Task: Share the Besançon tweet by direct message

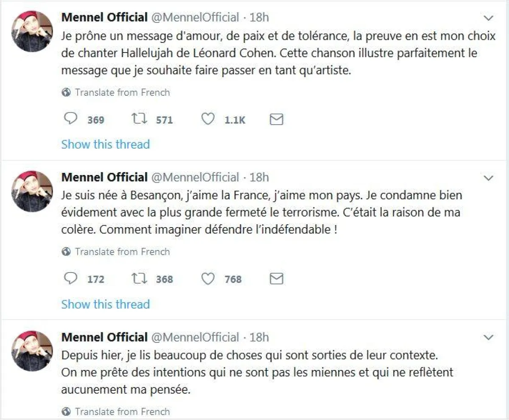Action: click(x=277, y=279)
